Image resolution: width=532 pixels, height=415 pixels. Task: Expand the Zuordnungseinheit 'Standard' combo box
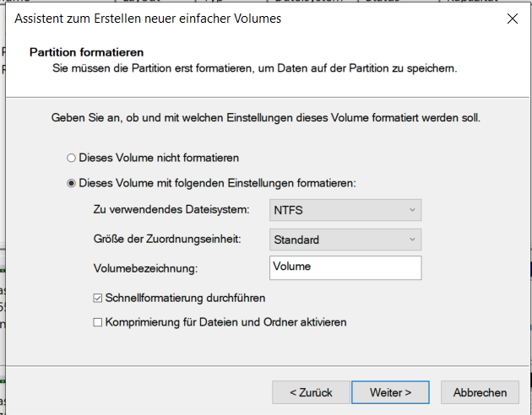coord(345,240)
